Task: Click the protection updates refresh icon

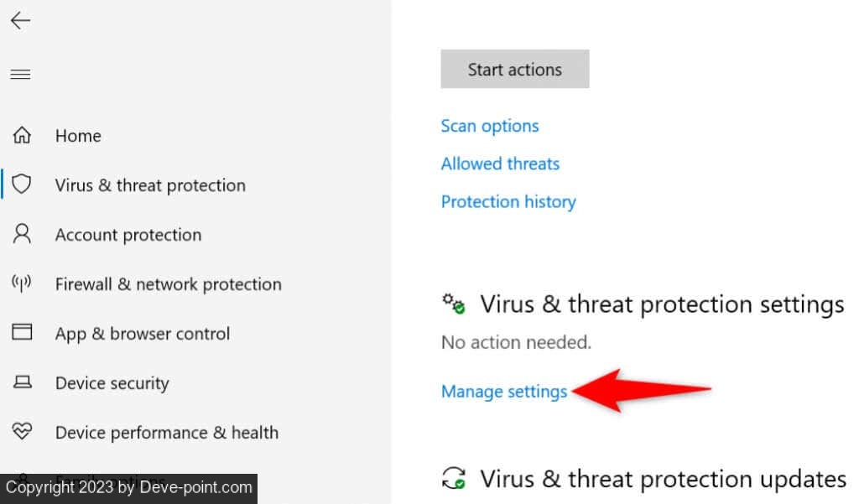Action: pos(454,479)
